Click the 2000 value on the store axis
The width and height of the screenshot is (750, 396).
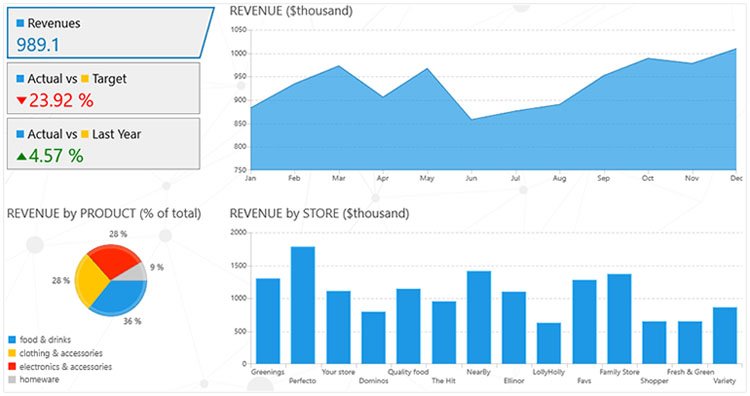pos(239,232)
